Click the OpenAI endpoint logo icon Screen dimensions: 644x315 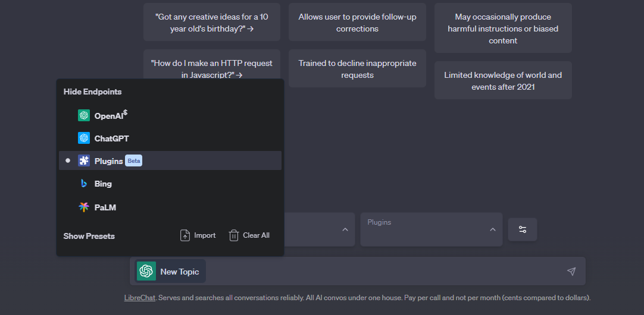pos(84,115)
